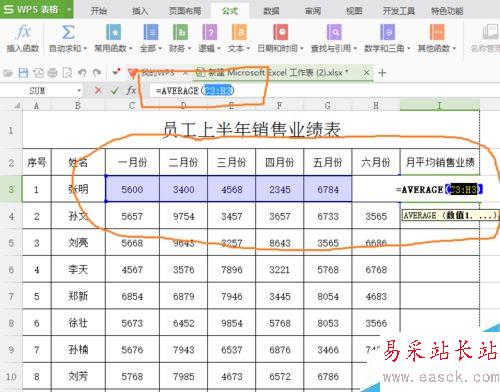Screen dimensions: 500x392
Task: Click the AVERAGE (数值1, ...) function tooltip
Action: [x=450, y=215]
